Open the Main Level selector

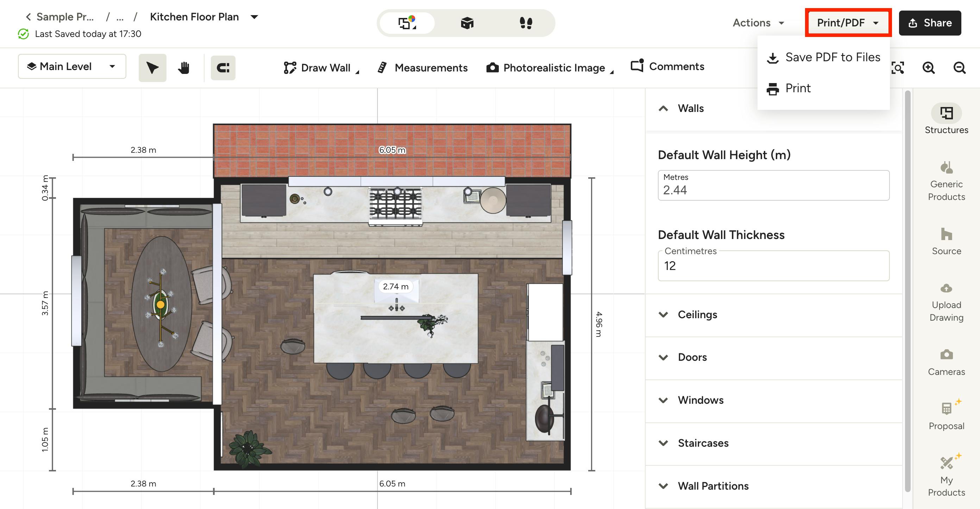point(72,66)
